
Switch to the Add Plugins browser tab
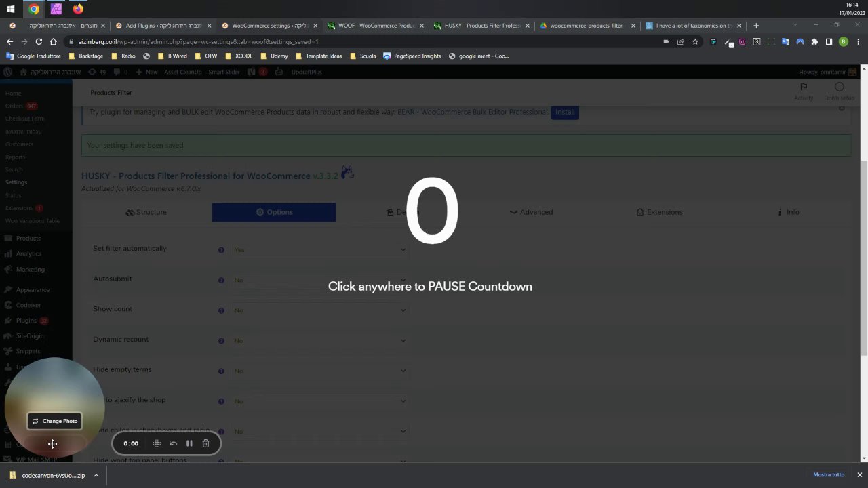coord(163,26)
